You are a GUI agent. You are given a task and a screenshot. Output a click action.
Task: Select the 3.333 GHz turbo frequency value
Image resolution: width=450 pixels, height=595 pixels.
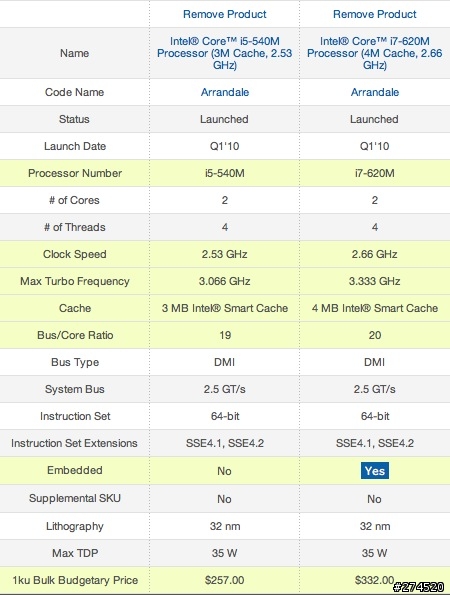point(374,281)
